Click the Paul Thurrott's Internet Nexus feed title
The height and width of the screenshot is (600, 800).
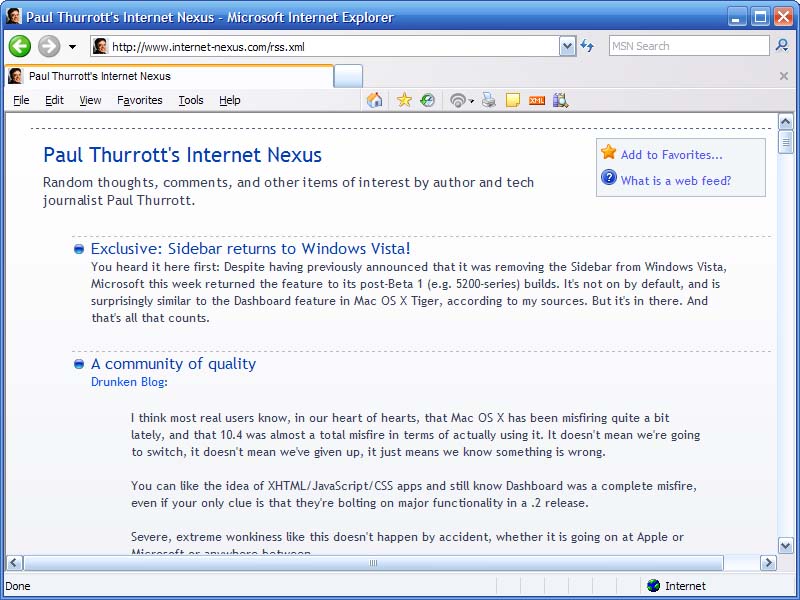click(x=182, y=155)
